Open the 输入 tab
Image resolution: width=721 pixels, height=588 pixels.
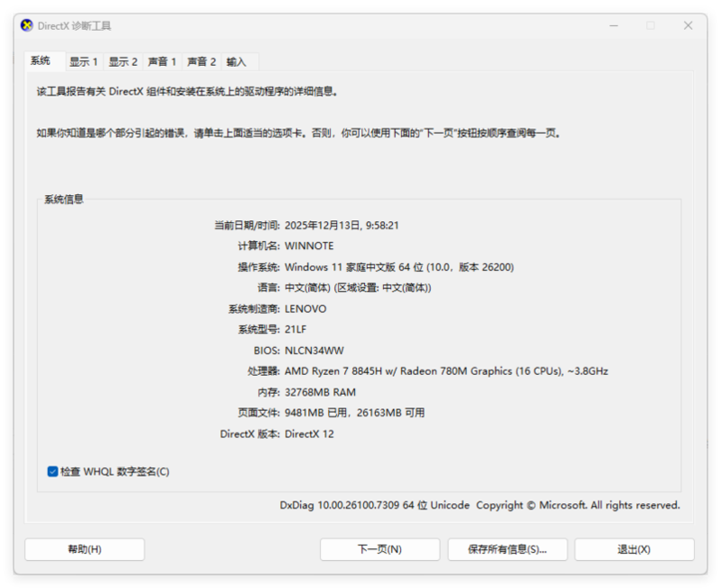coord(237,62)
